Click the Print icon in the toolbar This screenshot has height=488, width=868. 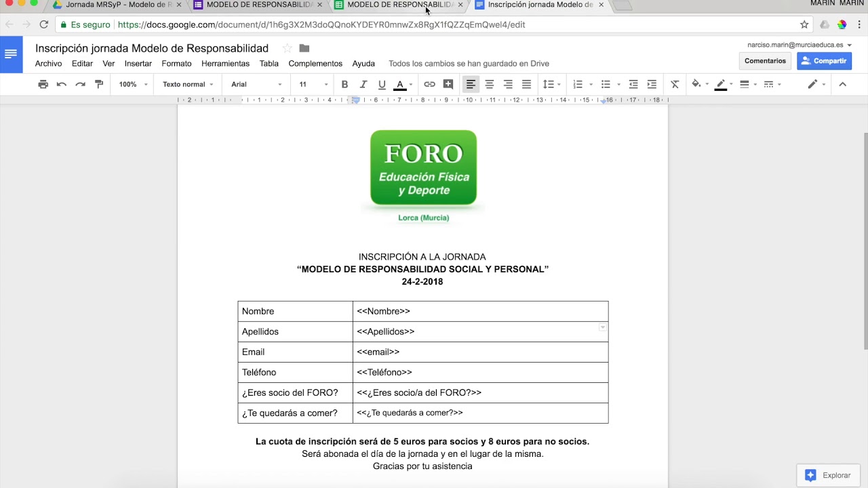point(43,84)
